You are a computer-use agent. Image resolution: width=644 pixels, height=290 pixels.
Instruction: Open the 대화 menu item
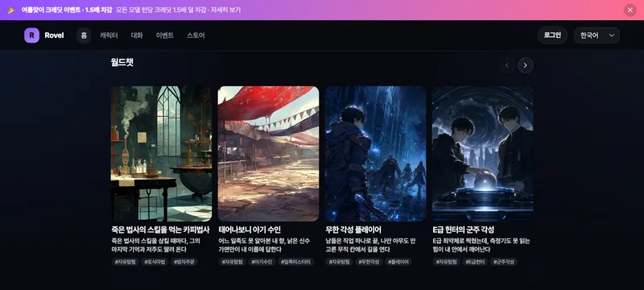click(x=137, y=35)
